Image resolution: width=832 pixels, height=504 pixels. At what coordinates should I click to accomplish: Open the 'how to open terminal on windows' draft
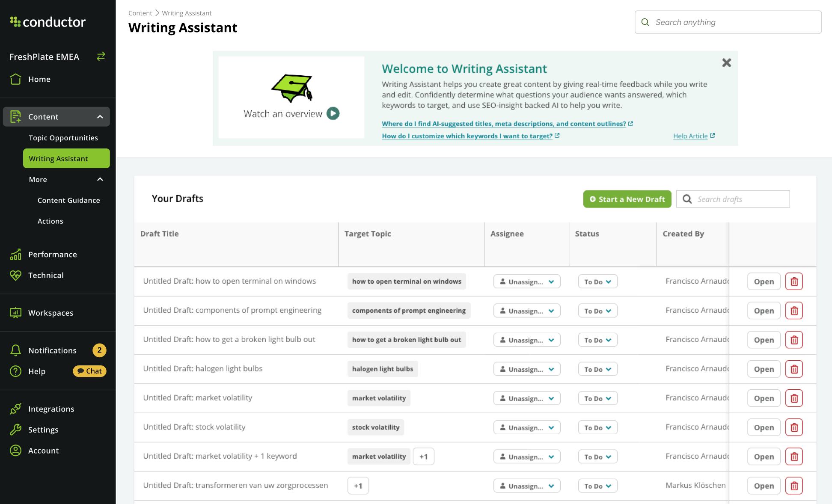764,282
